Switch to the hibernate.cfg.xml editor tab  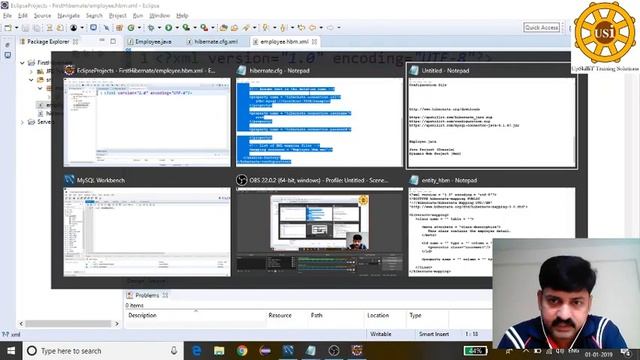(x=212, y=42)
